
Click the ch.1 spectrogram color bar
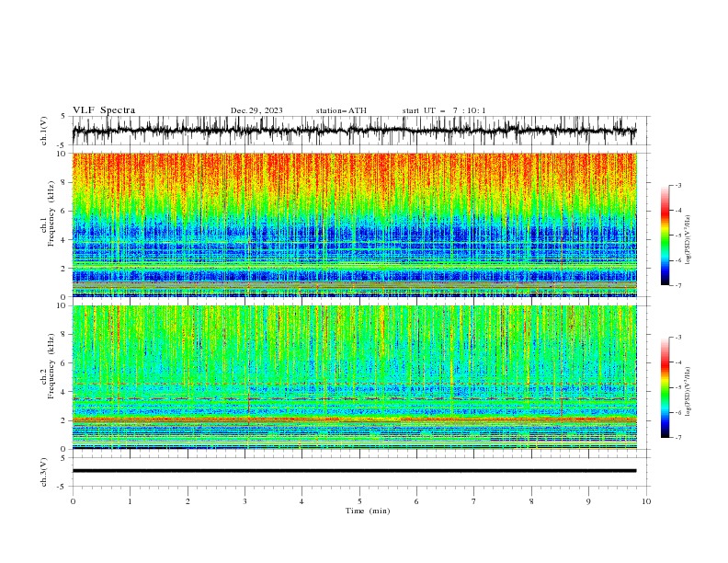coord(665,236)
